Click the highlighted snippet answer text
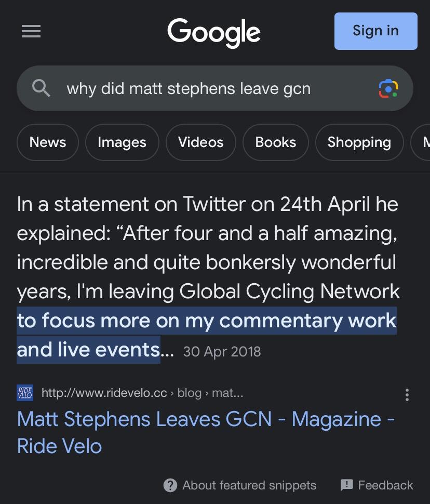 tap(207, 321)
